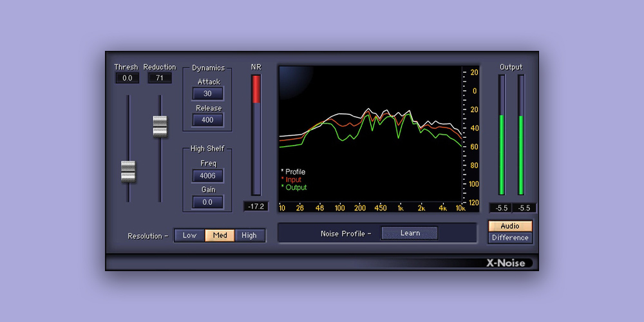Screen dimensions: 644x322
Task: Click the NR reduction meter bar
Action: coord(256,135)
